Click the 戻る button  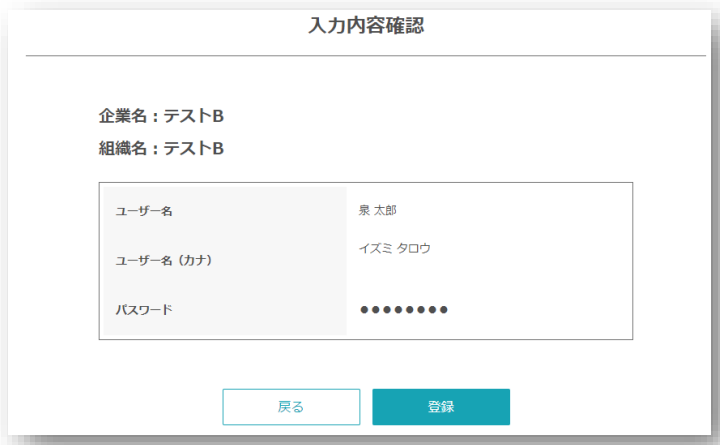point(291,407)
